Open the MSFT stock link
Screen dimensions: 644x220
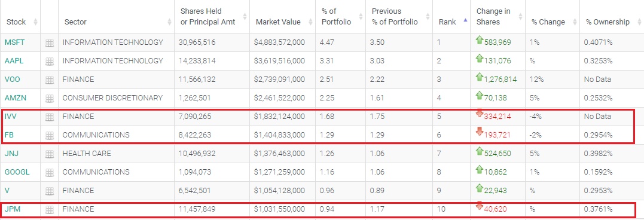tap(14, 42)
